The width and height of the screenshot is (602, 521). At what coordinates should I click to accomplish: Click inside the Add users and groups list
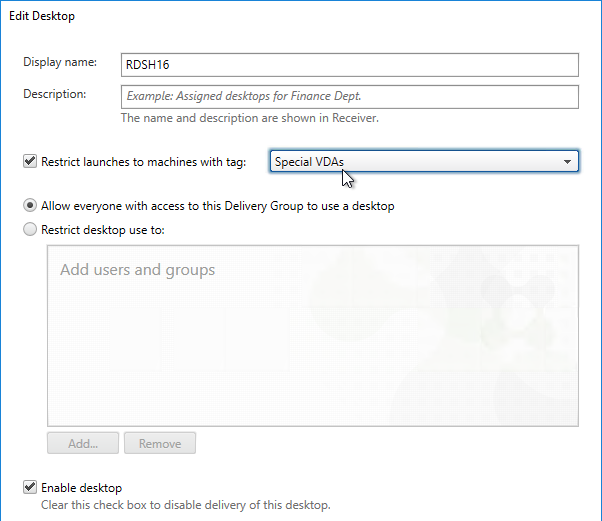313,335
